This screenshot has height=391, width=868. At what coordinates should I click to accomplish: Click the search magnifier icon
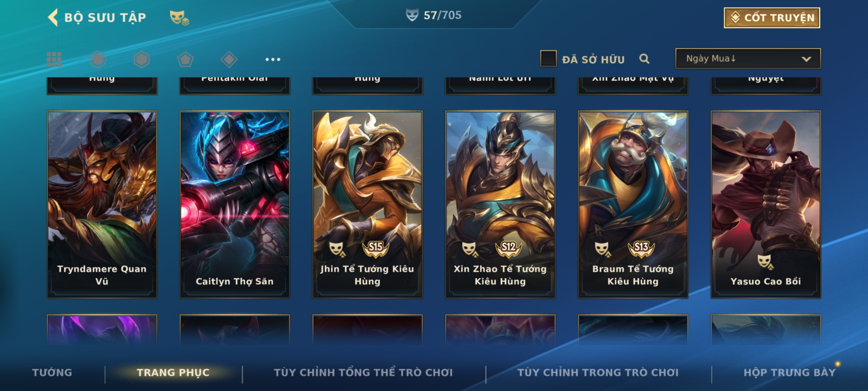tap(644, 59)
